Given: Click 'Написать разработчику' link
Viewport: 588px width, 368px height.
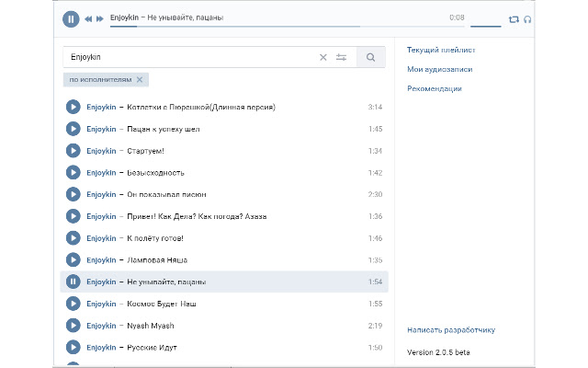Looking at the screenshot, I should coord(450,329).
